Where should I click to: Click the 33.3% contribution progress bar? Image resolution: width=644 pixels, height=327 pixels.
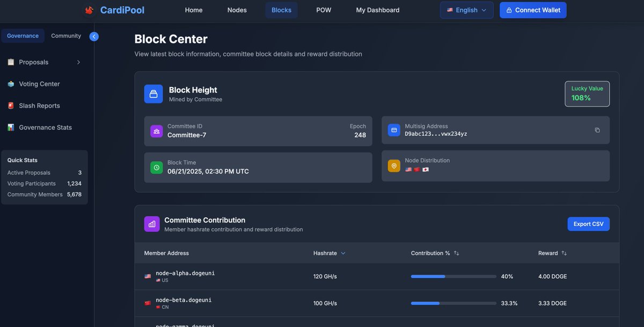(x=453, y=303)
